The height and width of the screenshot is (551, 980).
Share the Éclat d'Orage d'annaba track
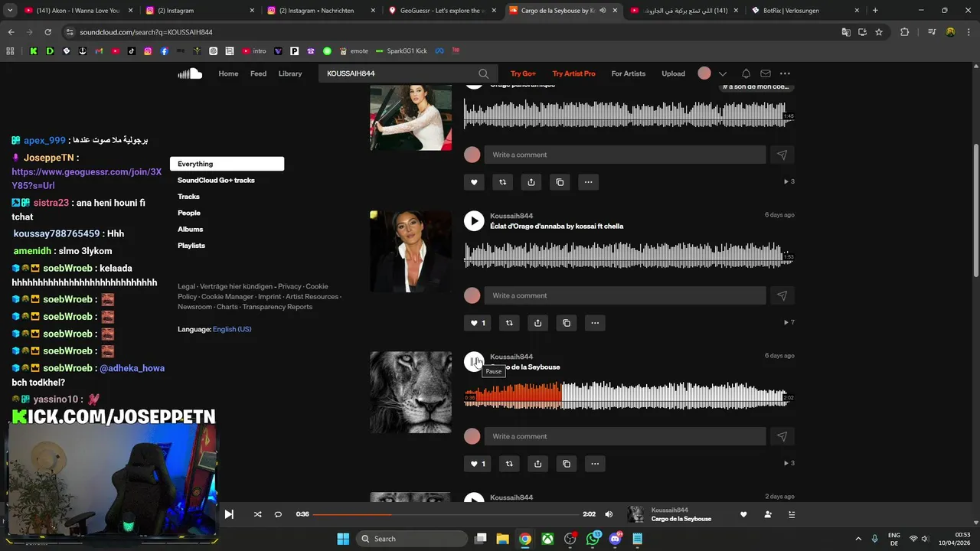click(x=537, y=323)
